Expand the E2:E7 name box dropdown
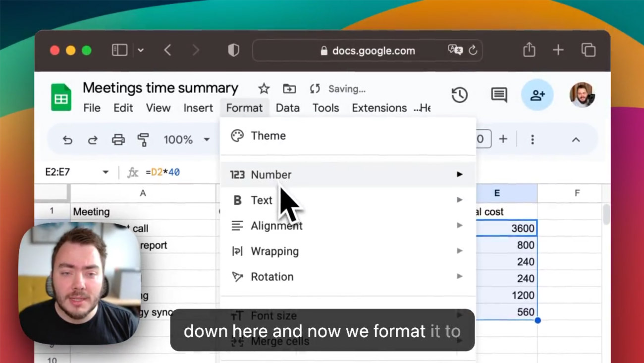Image resolution: width=644 pixels, height=363 pixels. click(106, 172)
